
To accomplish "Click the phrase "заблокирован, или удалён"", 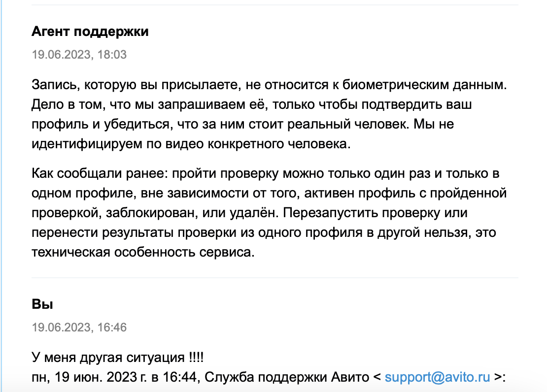I will [191, 213].
